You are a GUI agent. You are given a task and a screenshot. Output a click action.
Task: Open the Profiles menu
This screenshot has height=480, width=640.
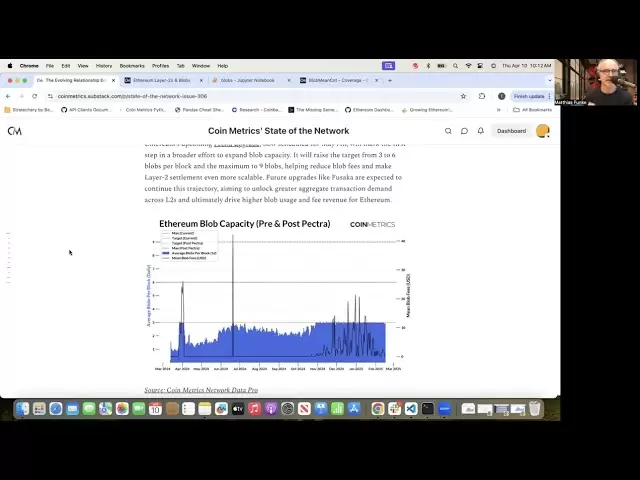(160, 66)
